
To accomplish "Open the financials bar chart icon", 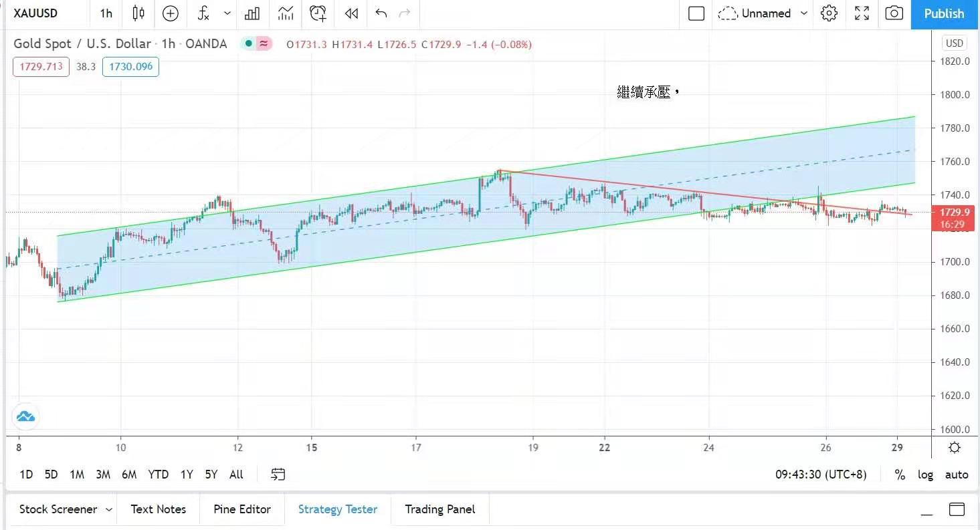I will coord(252,13).
